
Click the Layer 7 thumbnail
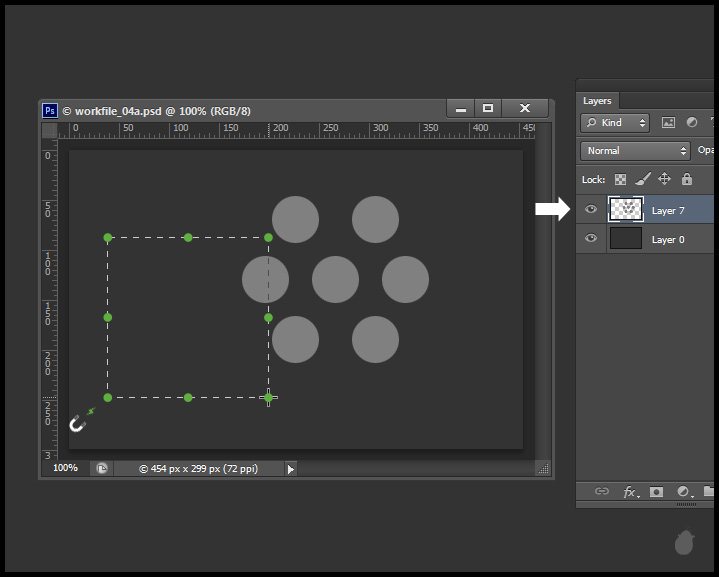click(626, 209)
